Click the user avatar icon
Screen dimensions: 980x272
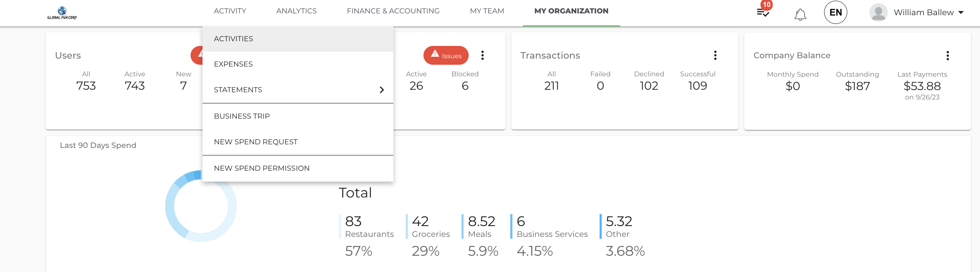coord(878,13)
